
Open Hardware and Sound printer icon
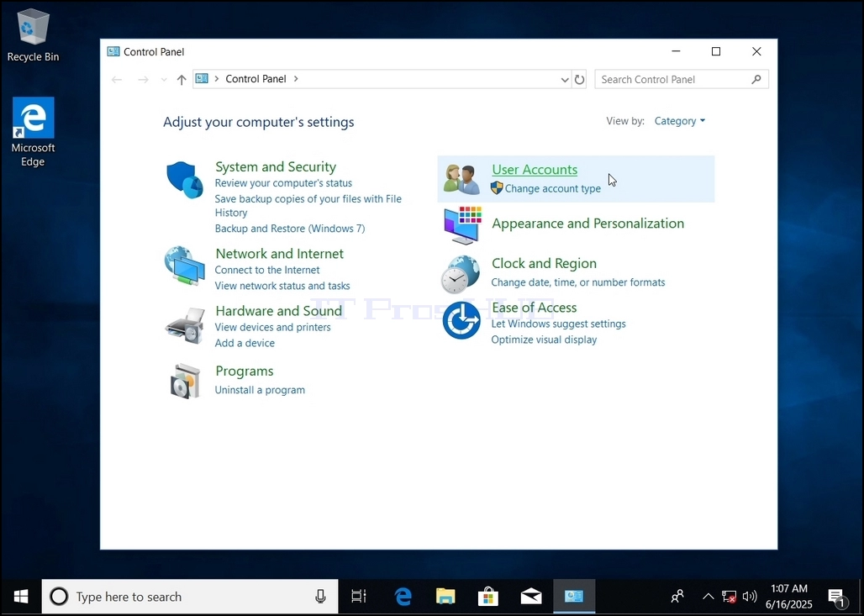pos(185,325)
